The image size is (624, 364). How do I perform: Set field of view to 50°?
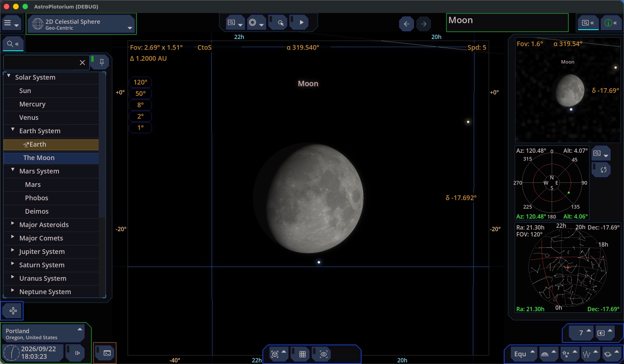[x=140, y=93]
